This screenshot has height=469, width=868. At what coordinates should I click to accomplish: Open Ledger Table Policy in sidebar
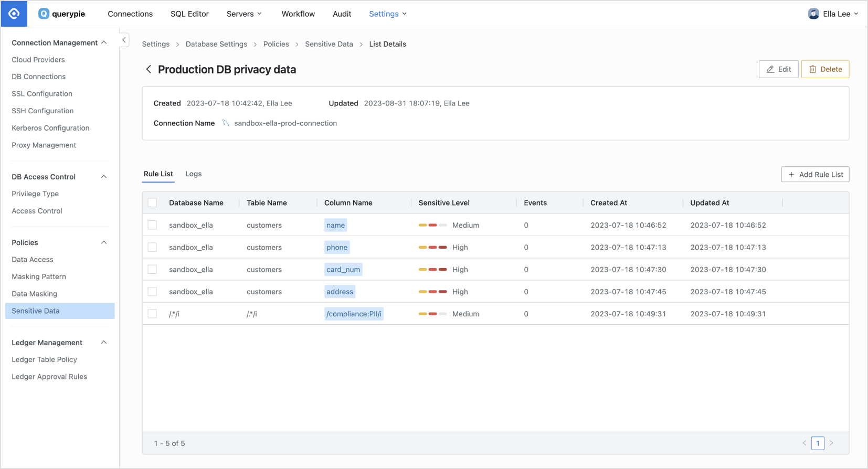coord(44,359)
